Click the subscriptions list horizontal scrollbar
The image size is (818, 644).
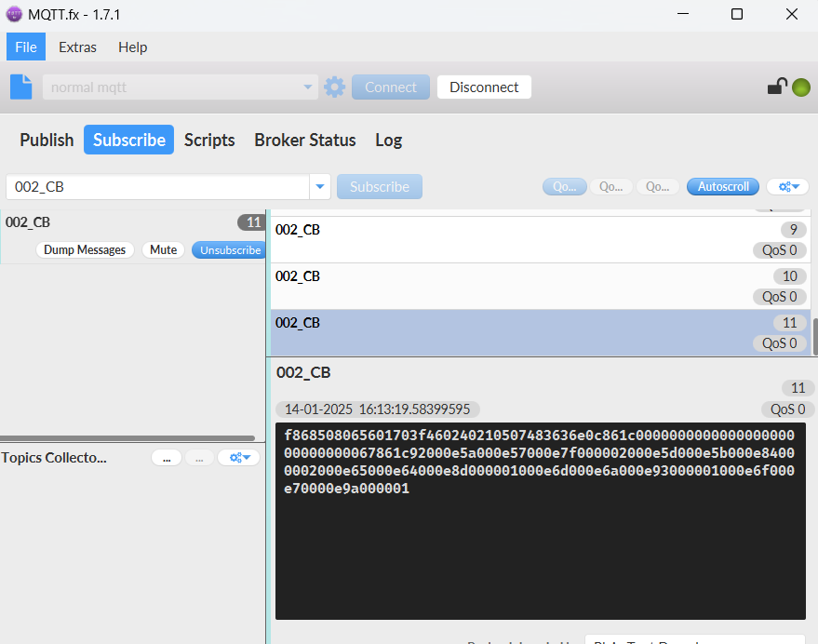pos(127,438)
